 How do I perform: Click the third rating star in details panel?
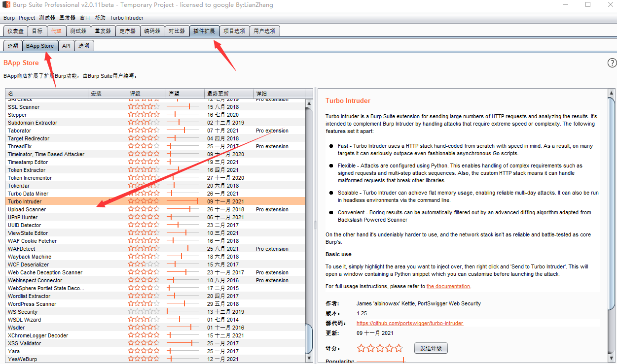pos(380,348)
